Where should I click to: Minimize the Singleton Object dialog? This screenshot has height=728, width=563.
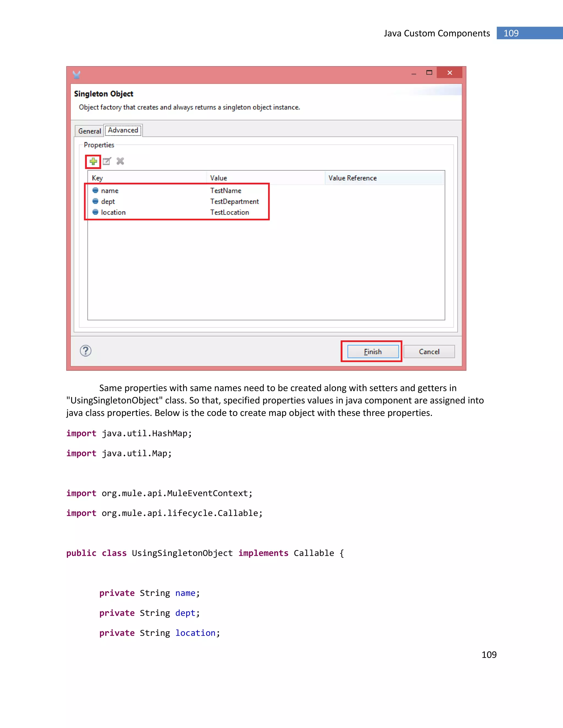413,73
